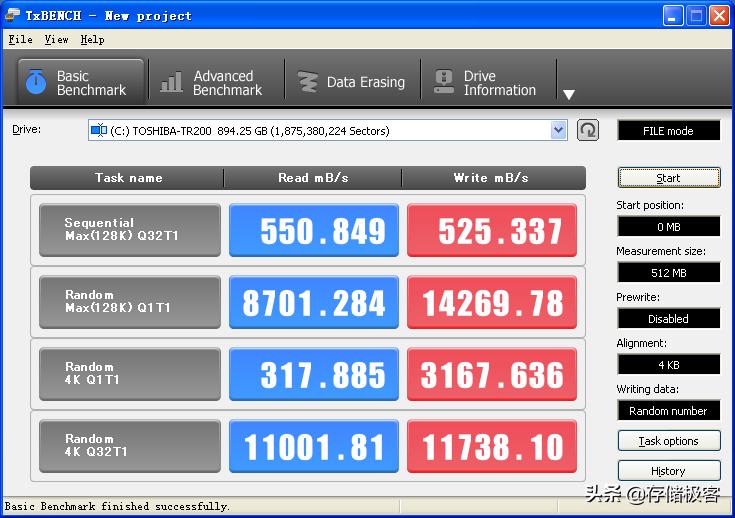735x518 pixels.
Task: Minimize the TxBENCH window
Action: pyautogui.click(x=673, y=15)
